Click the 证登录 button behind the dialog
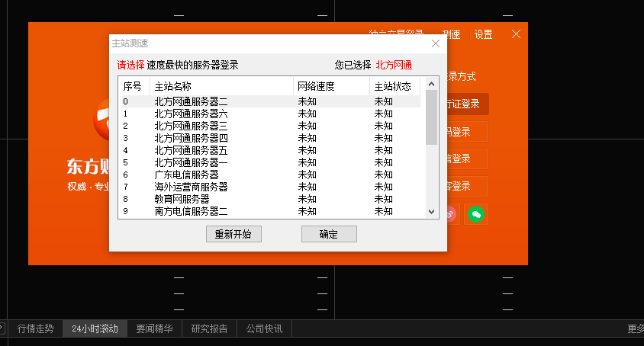The height and width of the screenshot is (346, 644). (468, 104)
